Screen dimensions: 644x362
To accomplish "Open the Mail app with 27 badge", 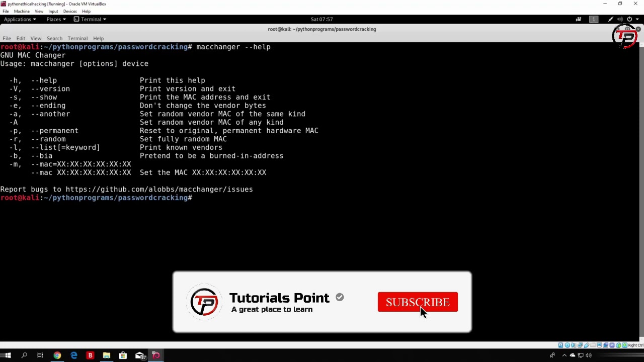I will 140,355.
